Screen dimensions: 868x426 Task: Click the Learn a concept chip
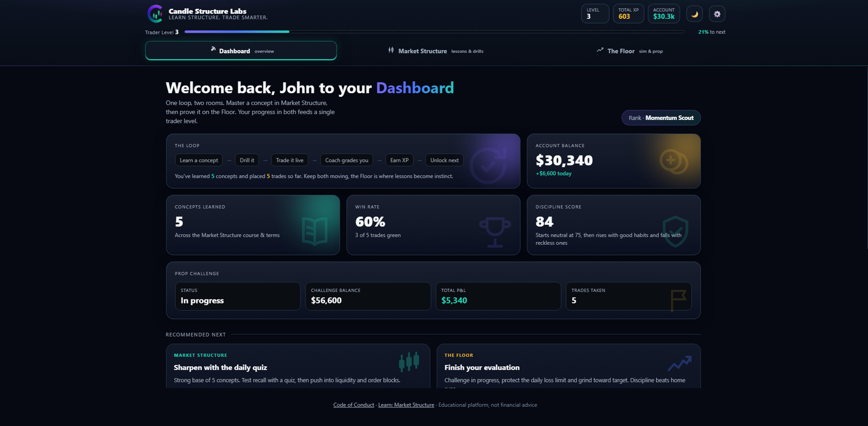coord(199,160)
